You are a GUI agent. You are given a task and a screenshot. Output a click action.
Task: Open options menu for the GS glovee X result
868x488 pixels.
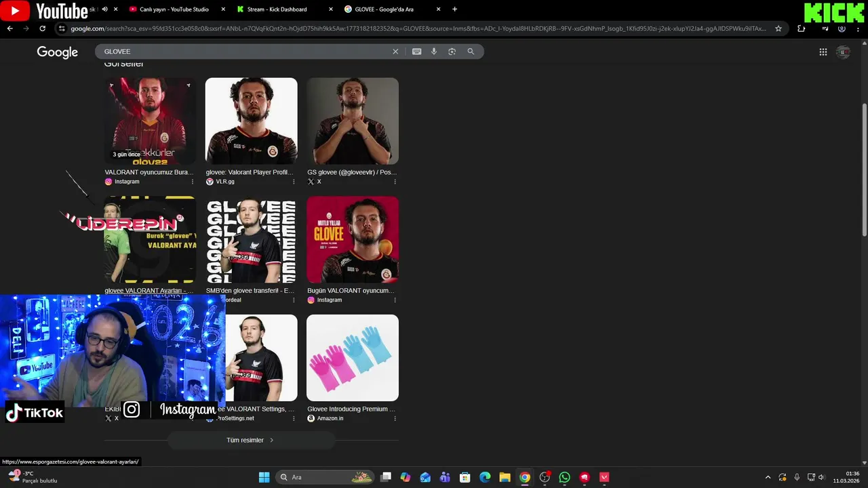tap(395, 182)
